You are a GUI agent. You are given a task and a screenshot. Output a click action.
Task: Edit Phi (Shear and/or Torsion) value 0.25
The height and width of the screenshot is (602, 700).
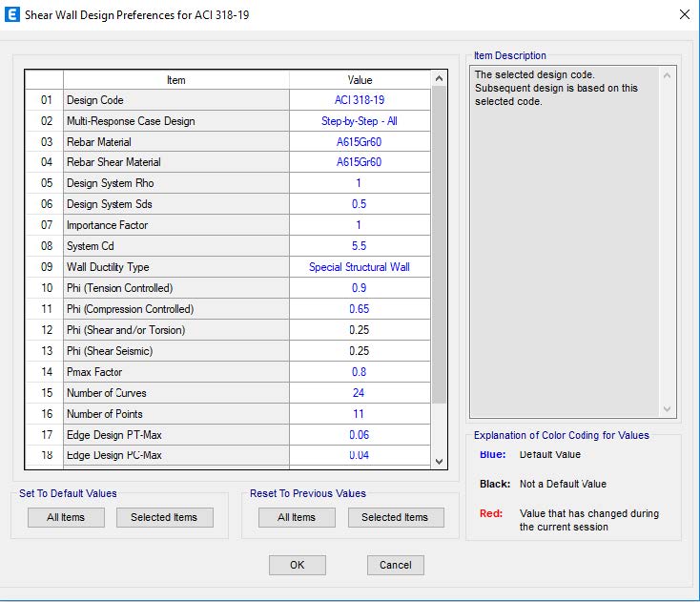[360, 330]
